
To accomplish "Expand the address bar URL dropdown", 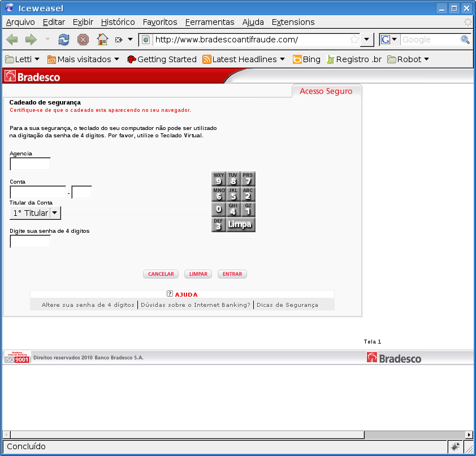I will pos(367,40).
